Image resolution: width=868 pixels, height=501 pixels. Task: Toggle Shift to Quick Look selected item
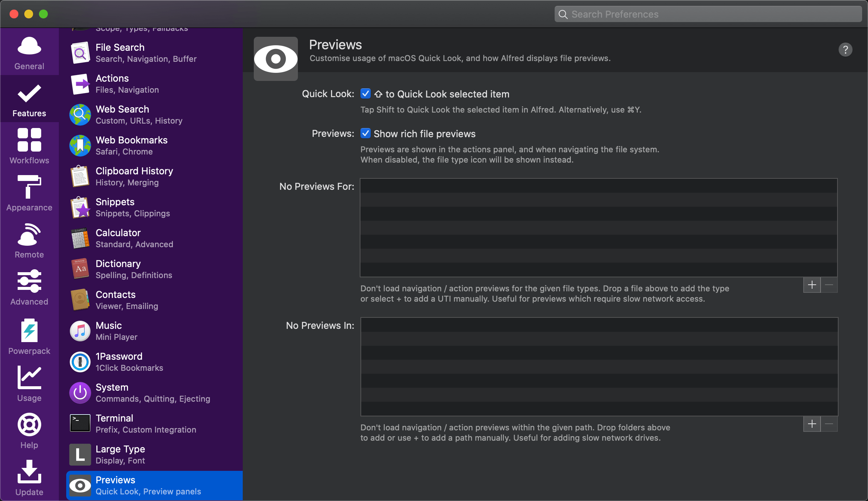click(366, 94)
